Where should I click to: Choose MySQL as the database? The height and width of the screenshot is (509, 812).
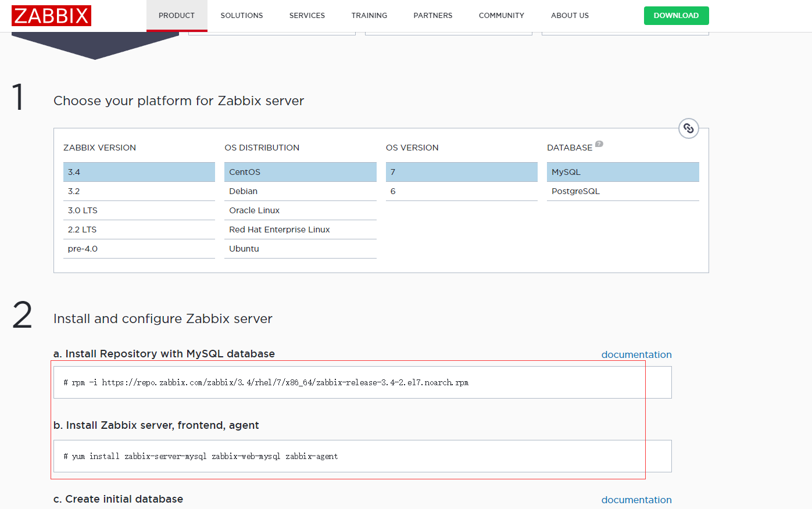(623, 172)
